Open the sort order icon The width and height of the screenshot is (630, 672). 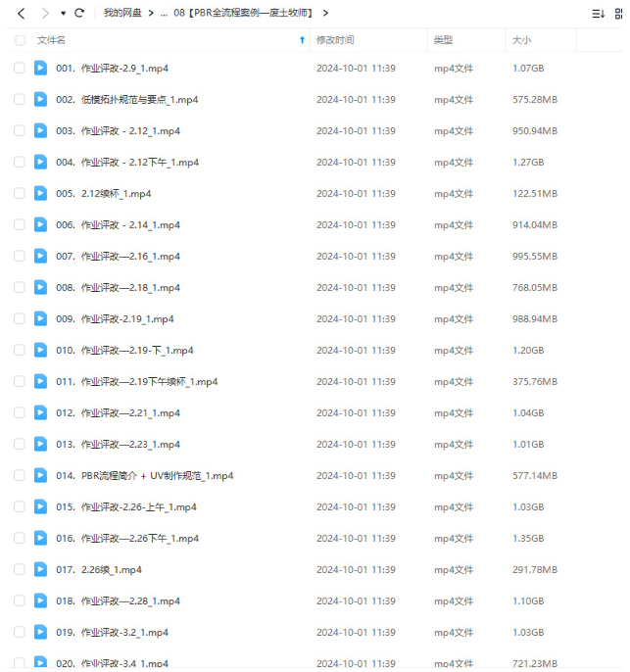click(x=598, y=14)
